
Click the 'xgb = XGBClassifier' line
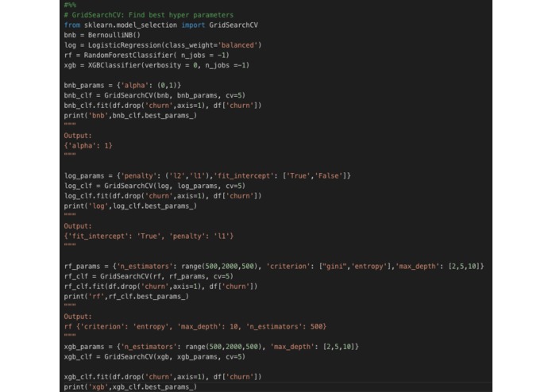click(x=156, y=65)
